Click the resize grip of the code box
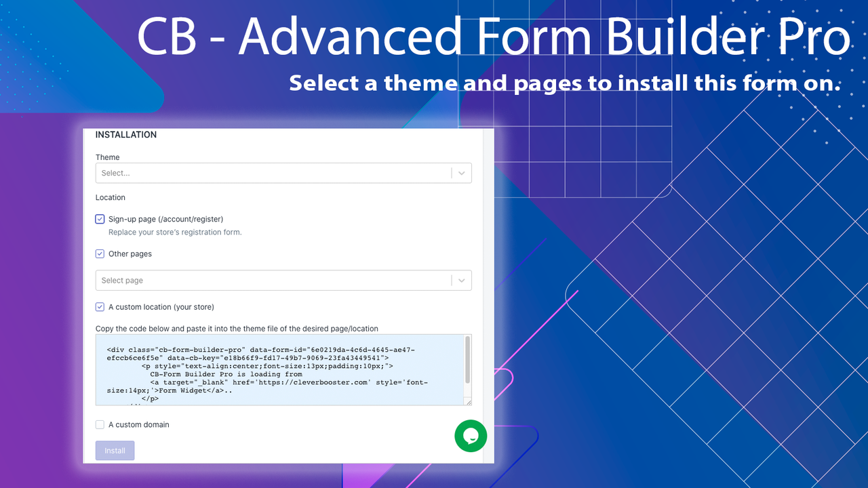868x488 pixels. click(x=468, y=401)
